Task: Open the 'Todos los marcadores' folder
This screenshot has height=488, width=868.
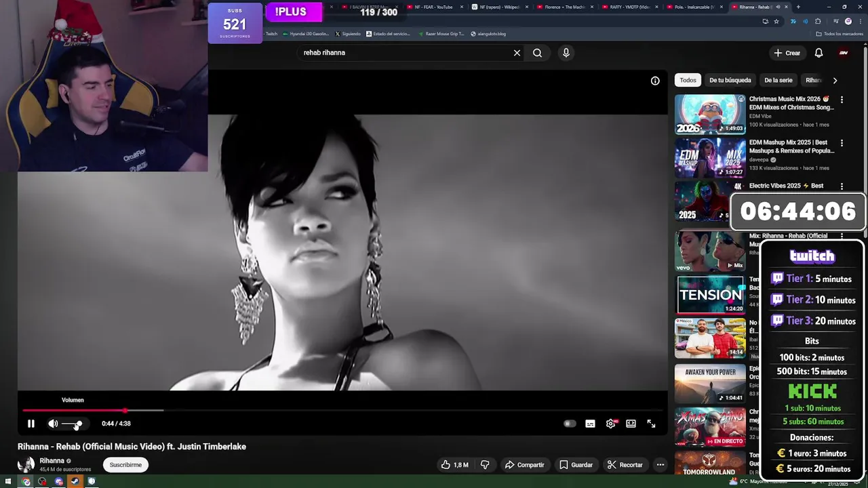Action: click(840, 34)
